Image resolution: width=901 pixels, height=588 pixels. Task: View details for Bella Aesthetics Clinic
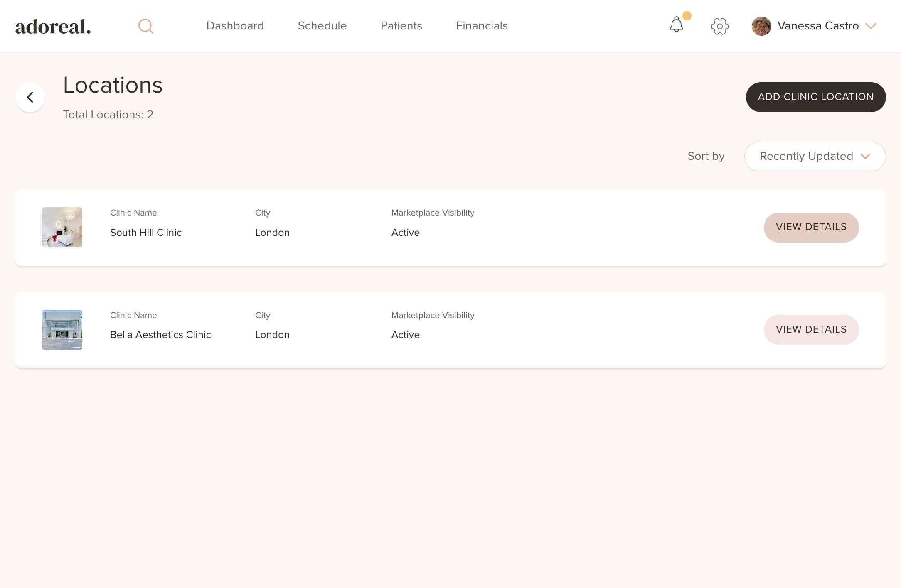(x=811, y=330)
